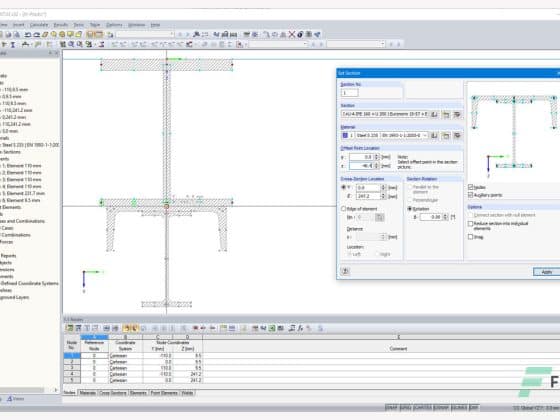Click the help icon at the dialog's bottom left
This screenshot has height=420, width=560.
345,271
